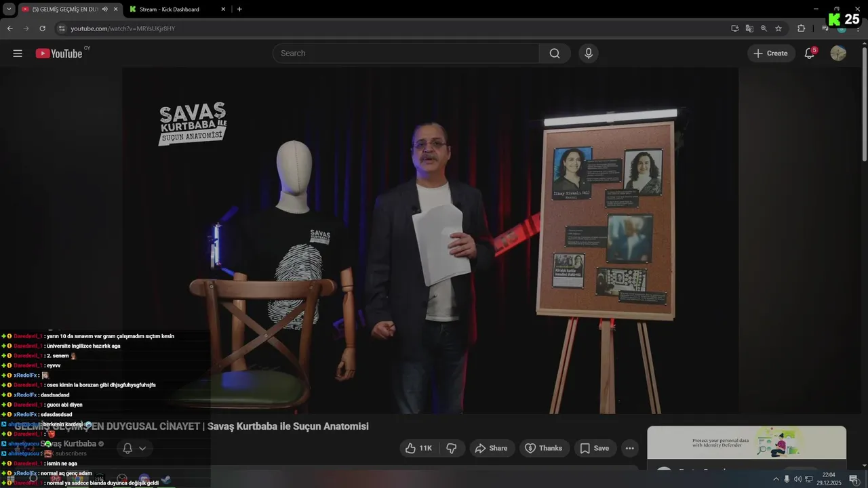
Task: Open network status in system tray
Action: (809, 479)
